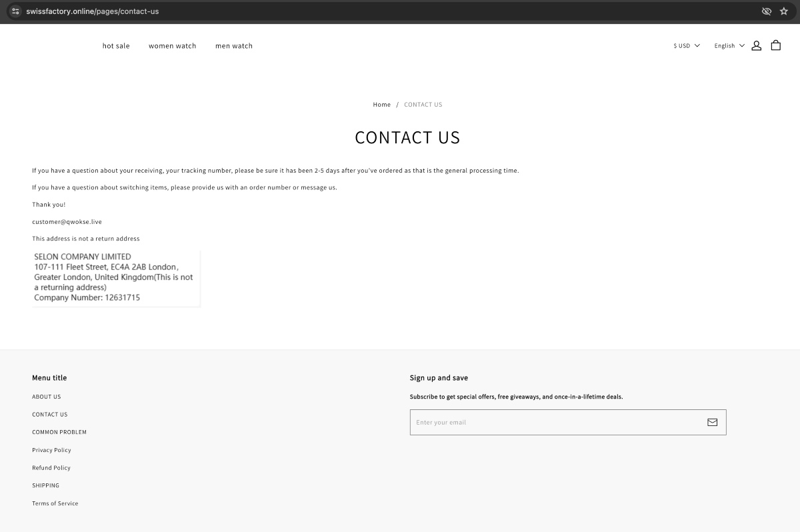Open the currency selector dollar icon
800x532 pixels.
click(675, 45)
